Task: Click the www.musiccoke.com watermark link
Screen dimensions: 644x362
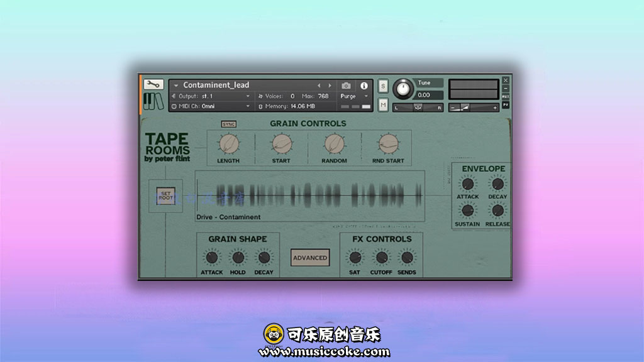Action: (324, 352)
